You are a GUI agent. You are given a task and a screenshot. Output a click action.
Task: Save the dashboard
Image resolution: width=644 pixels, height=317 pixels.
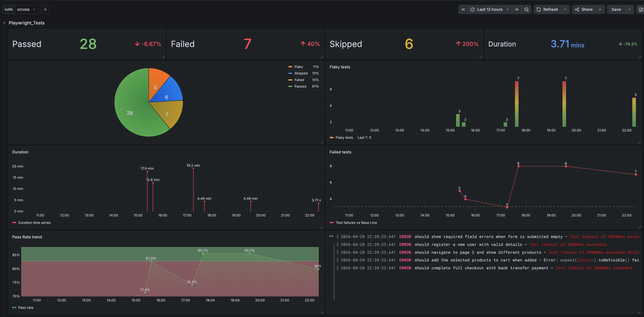[x=616, y=9]
